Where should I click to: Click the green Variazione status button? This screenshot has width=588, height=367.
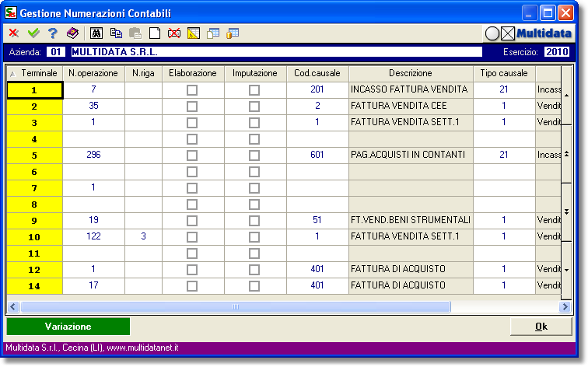coord(68,327)
